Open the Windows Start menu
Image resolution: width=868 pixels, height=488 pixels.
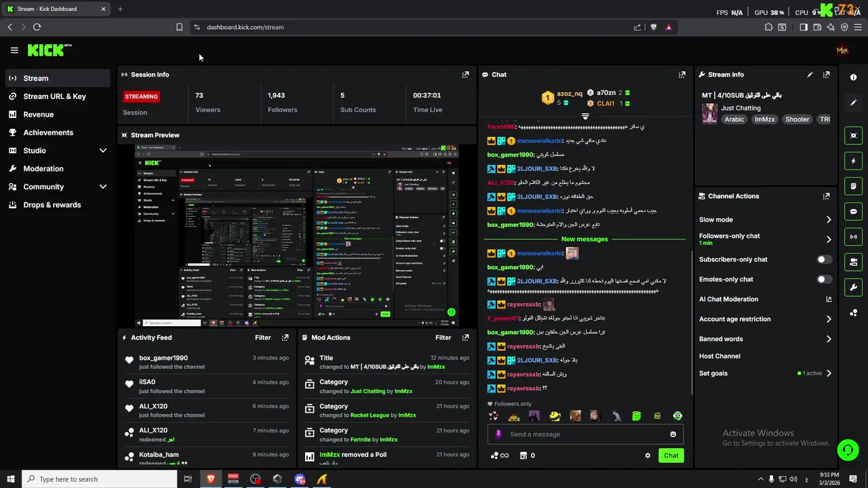10,479
